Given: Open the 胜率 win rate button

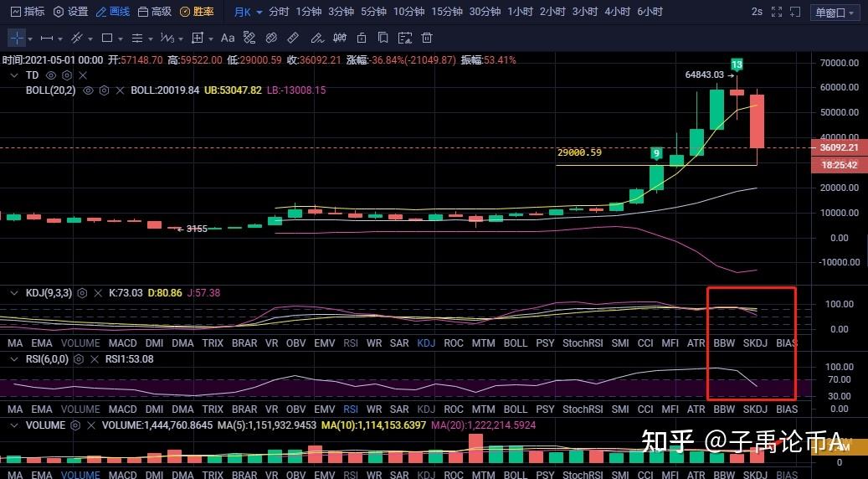Looking at the screenshot, I should (197, 12).
